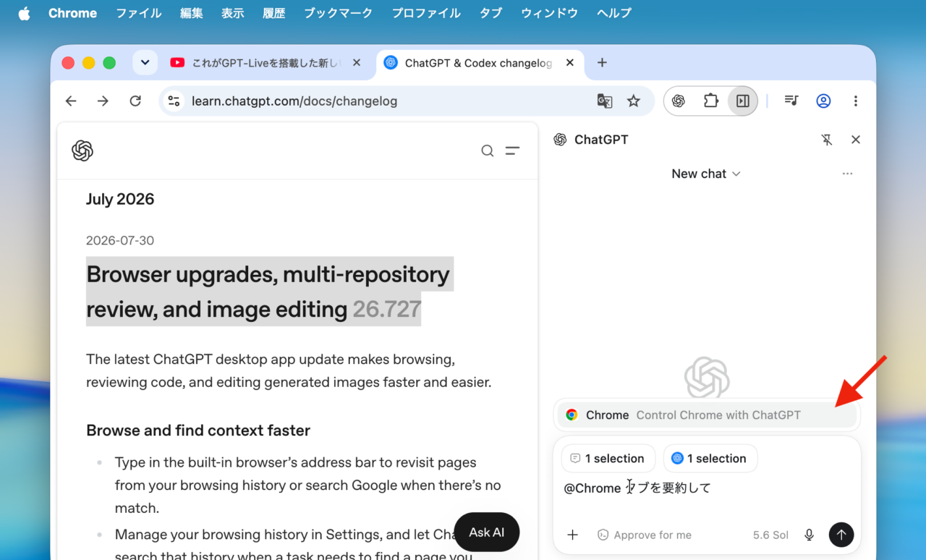Open the タブ menu
The width and height of the screenshot is (926, 560).
tap(490, 13)
